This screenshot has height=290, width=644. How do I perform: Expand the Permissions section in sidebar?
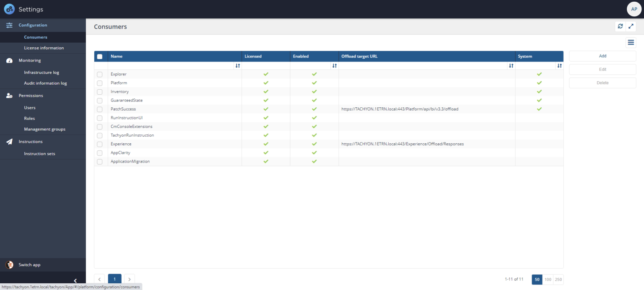click(x=31, y=96)
